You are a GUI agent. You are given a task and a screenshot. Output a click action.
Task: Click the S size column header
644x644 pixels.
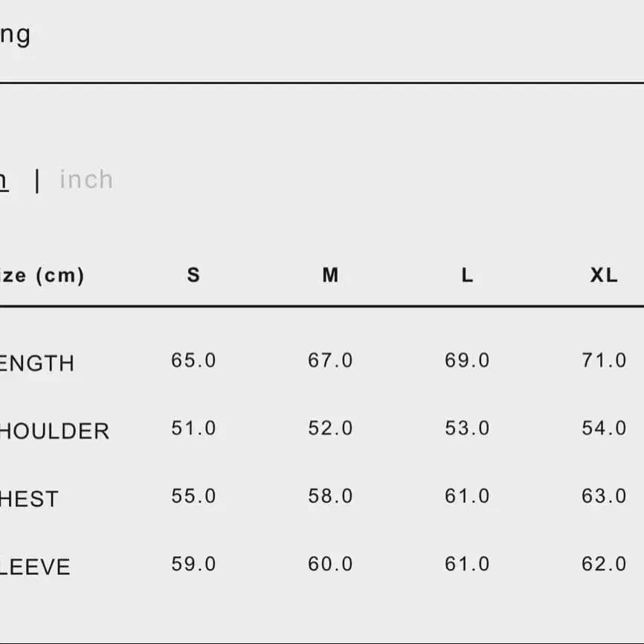pyautogui.click(x=193, y=275)
